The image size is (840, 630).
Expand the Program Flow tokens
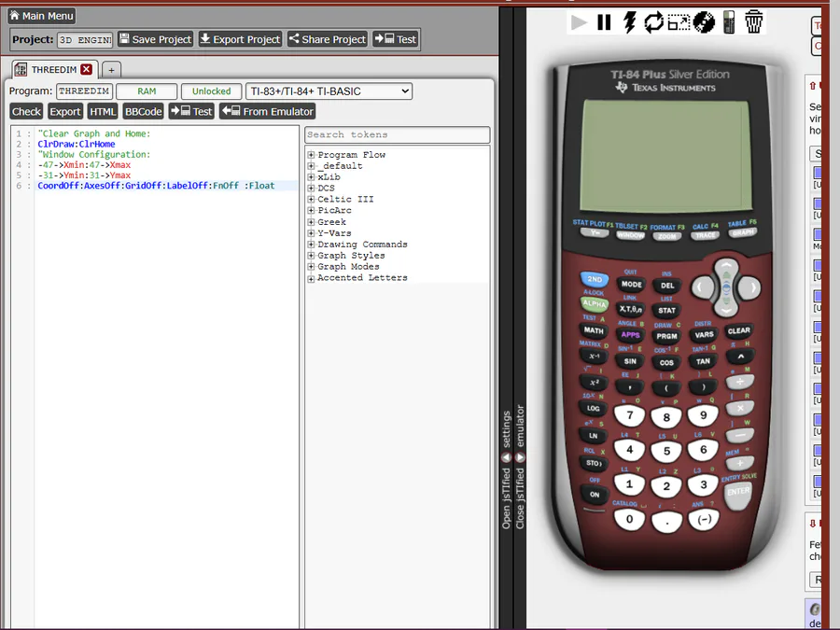point(311,155)
